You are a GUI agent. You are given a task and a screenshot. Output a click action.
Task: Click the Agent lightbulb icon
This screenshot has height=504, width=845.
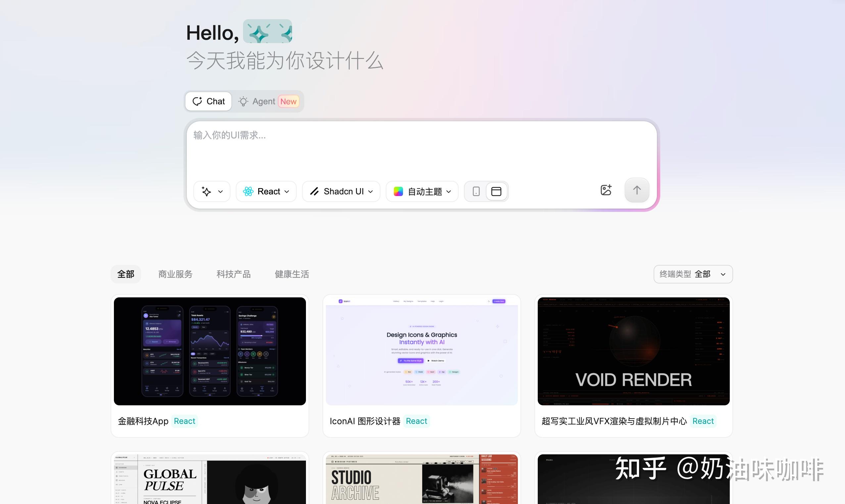243,101
